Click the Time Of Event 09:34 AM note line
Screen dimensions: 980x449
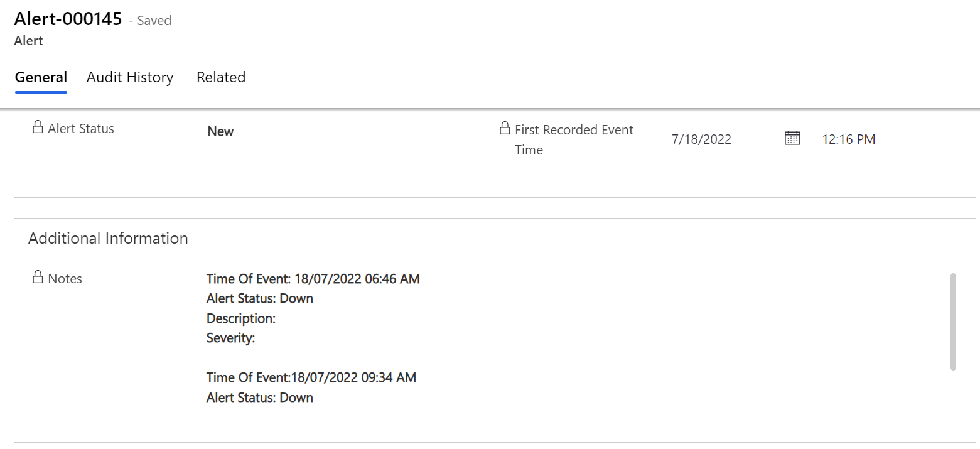[311, 377]
